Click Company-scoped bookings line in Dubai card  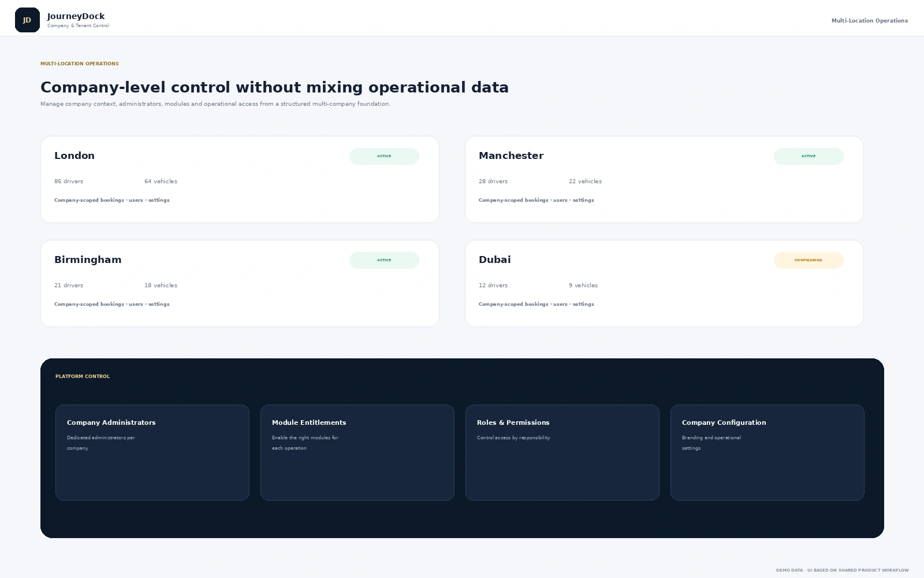point(536,304)
